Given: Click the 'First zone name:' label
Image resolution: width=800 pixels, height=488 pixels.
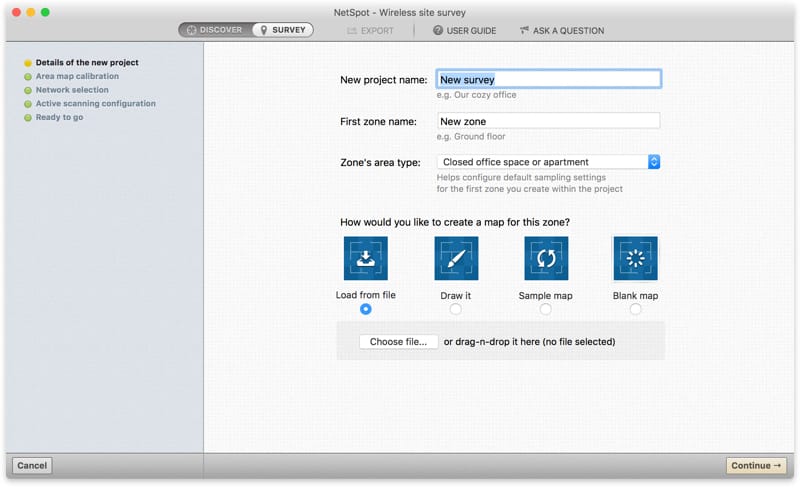Looking at the screenshot, I should (379, 122).
